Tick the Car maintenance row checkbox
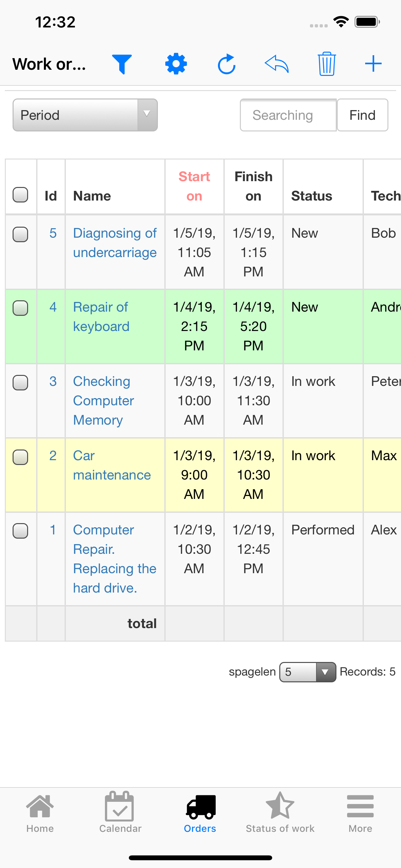The width and height of the screenshot is (401, 868). click(x=20, y=457)
